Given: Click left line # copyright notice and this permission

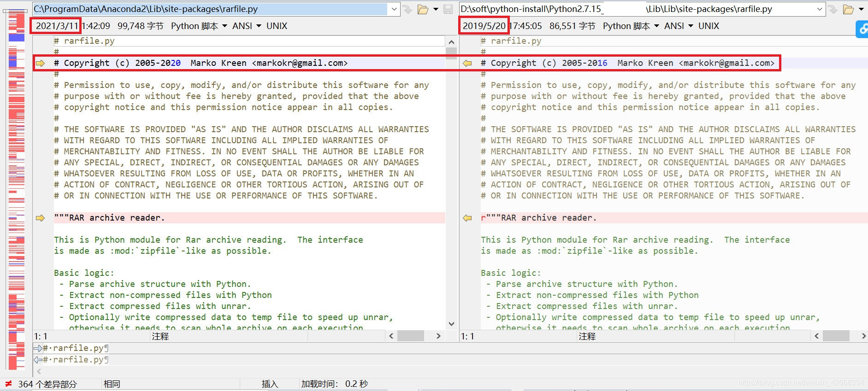Looking at the screenshot, I should [x=224, y=107].
